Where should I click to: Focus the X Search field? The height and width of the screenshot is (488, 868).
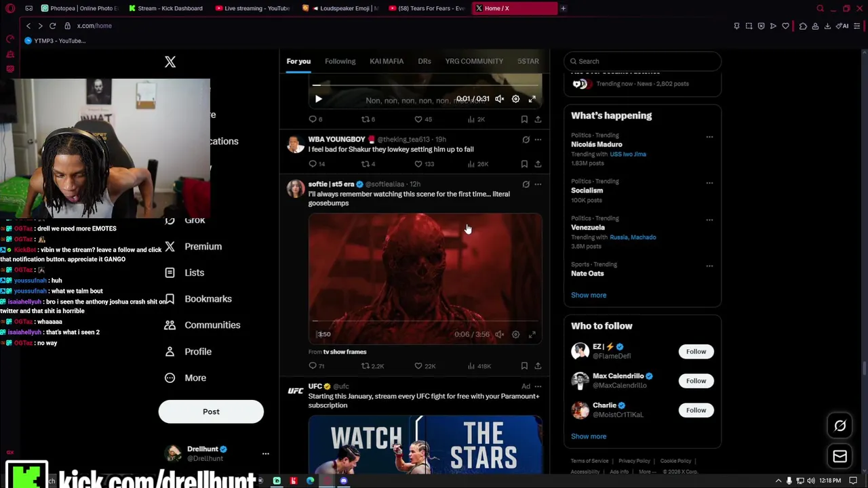(x=642, y=61)
